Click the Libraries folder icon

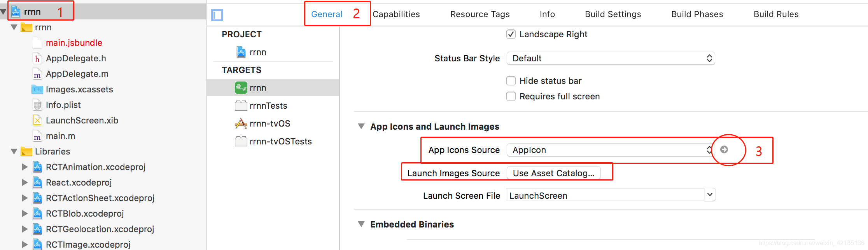26,151
